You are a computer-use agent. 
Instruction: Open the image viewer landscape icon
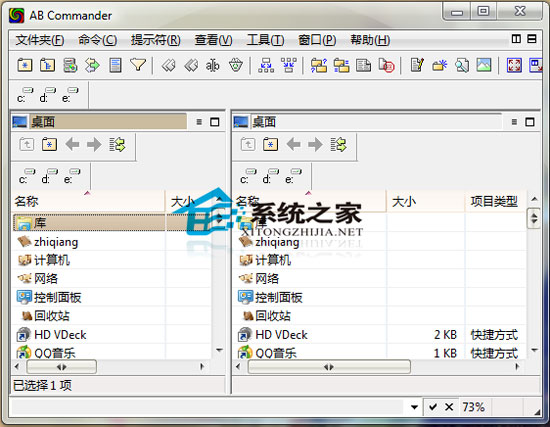tap(484, 65)
